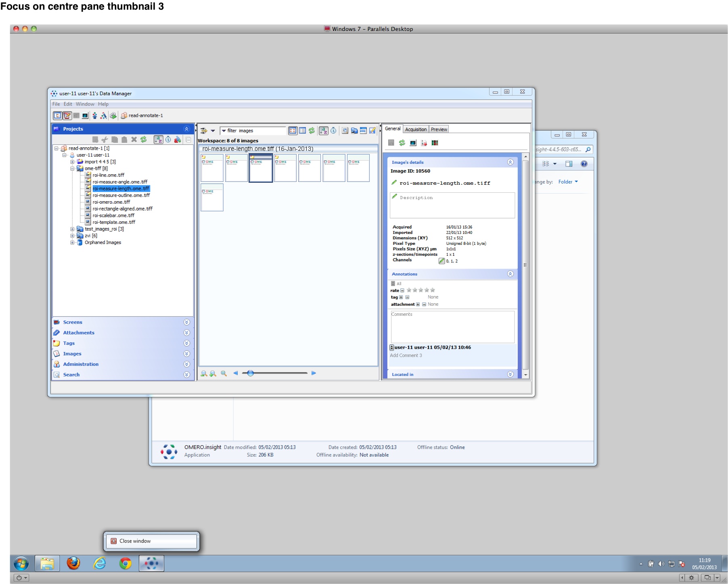728x584 pixels.
Task: Click zoom-to-fit magnifier below the thumbnails
Action: (224, 373)
